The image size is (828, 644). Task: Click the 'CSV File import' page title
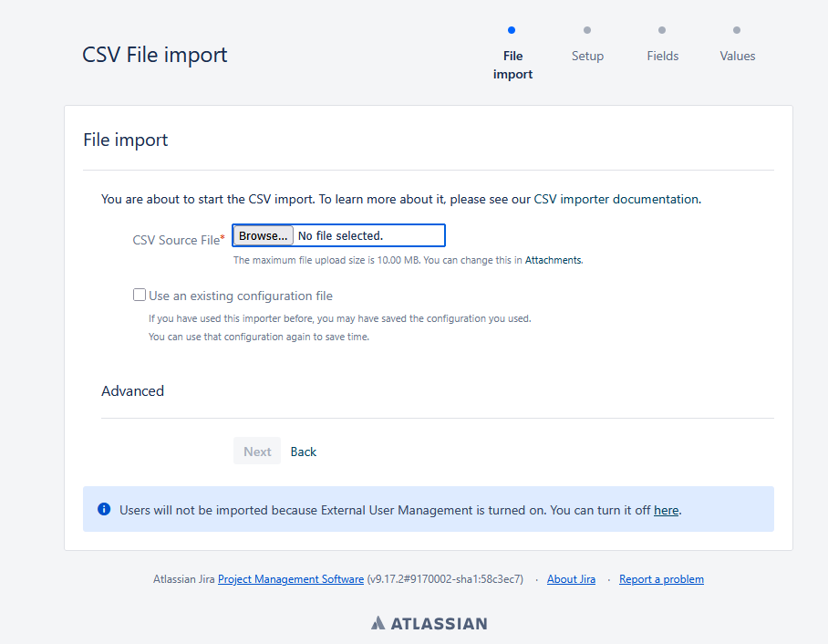155,55
